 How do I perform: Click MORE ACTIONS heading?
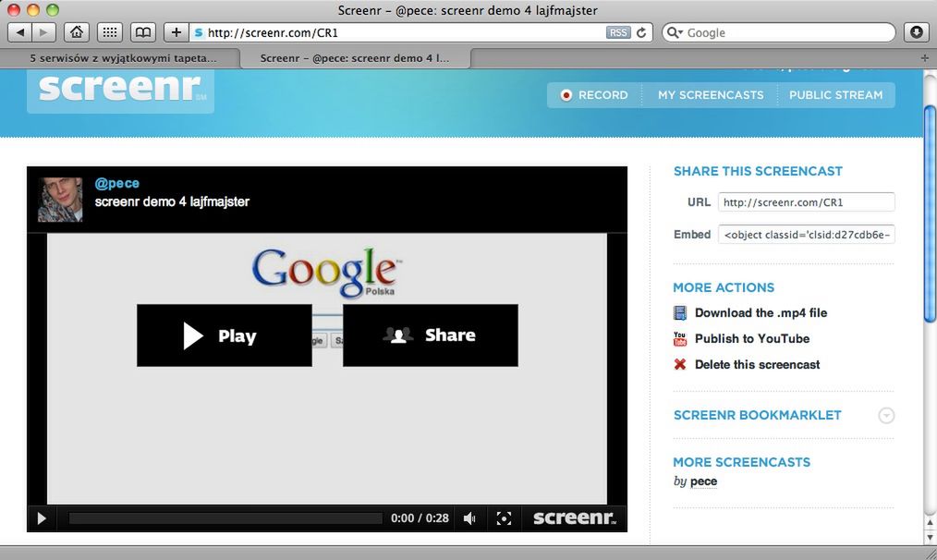pyautogui.click(x=723, y=287)
